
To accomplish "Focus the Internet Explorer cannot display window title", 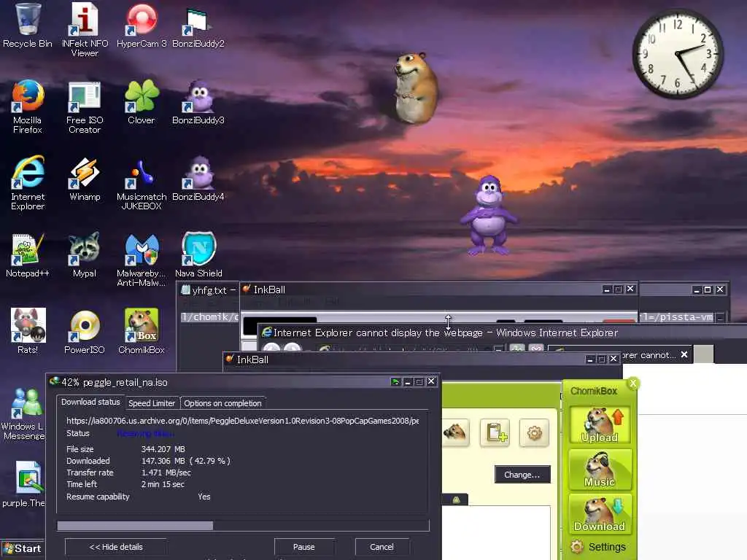I will pos(445,332).
